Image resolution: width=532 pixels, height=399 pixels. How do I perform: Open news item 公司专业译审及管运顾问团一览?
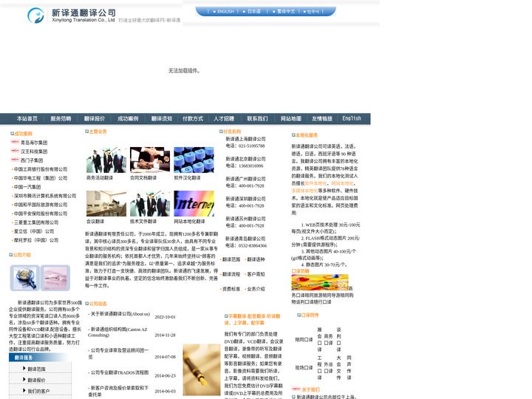click(x=118, y=353)
